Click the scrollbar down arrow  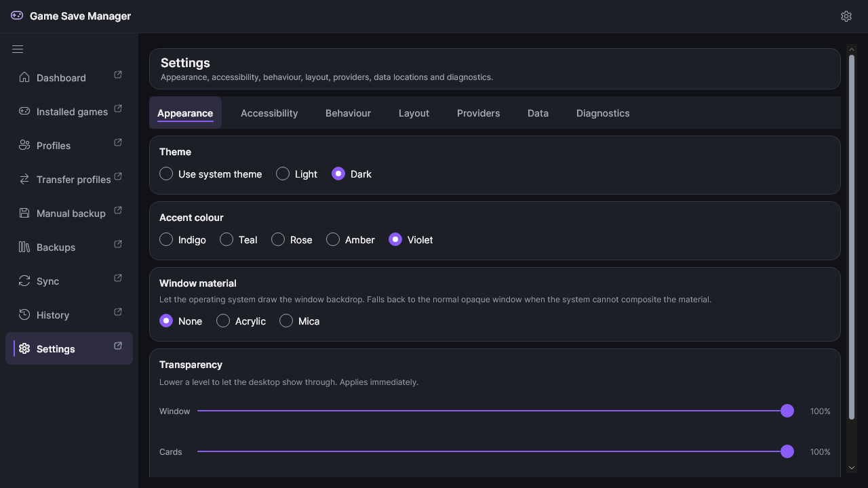(x=852, y=468)
